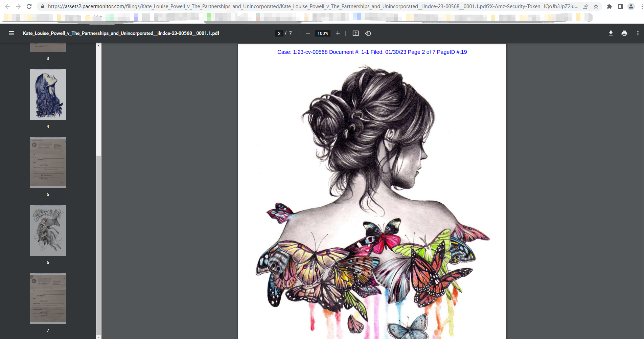This screenshot has height=339, width=644.
Task: Edit the 100% zoom level field
Action: 323,33
